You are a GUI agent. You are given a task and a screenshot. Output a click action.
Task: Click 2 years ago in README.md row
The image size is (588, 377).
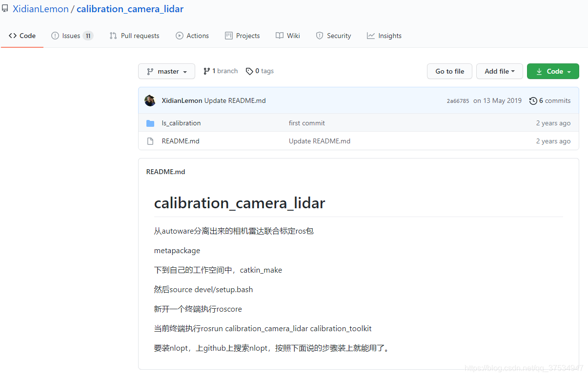point(553,141)
